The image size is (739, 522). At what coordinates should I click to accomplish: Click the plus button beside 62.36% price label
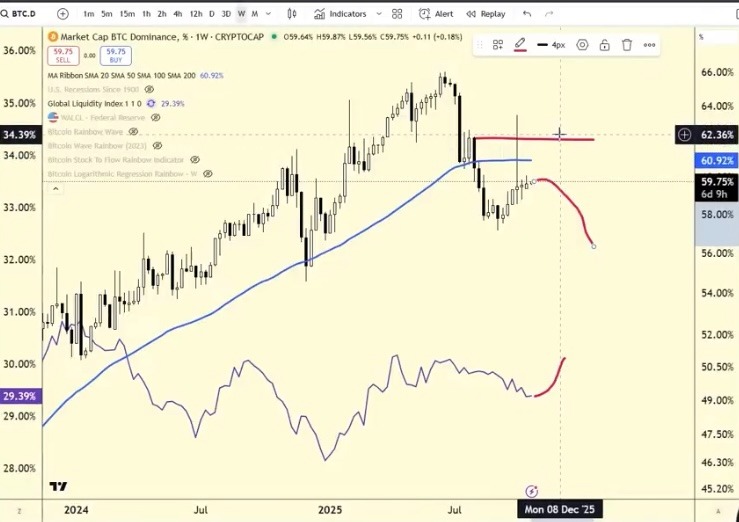coord(684,135)
